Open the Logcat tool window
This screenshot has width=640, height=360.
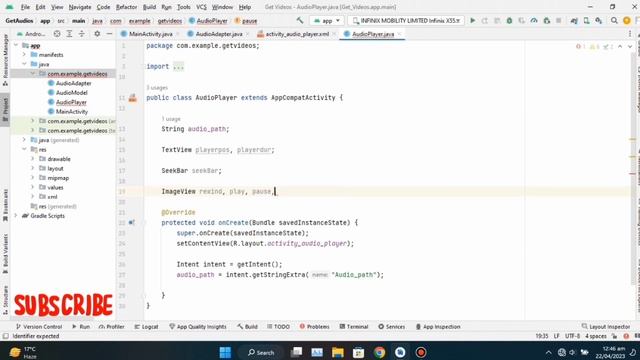pyautogui.click(x=146, y=327)
